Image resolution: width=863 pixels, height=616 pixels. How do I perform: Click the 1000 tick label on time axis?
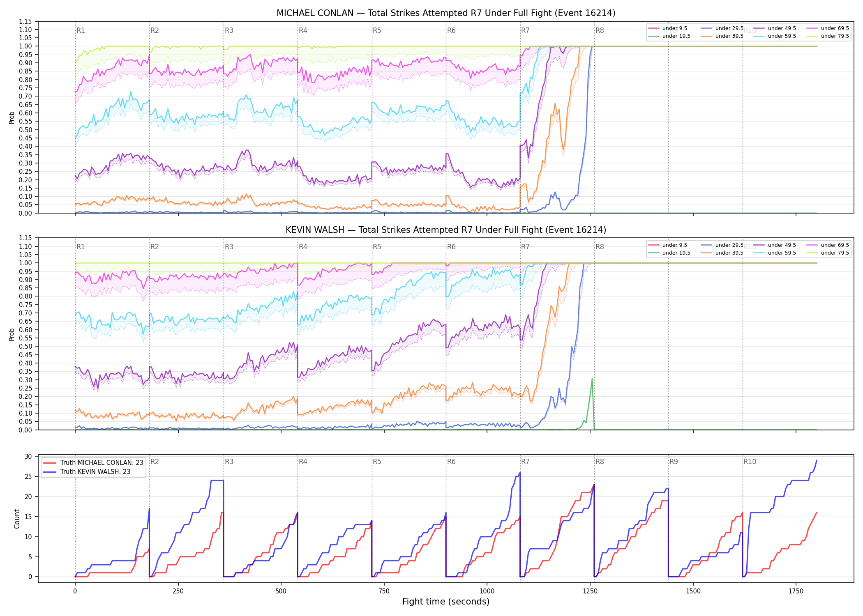487,591
